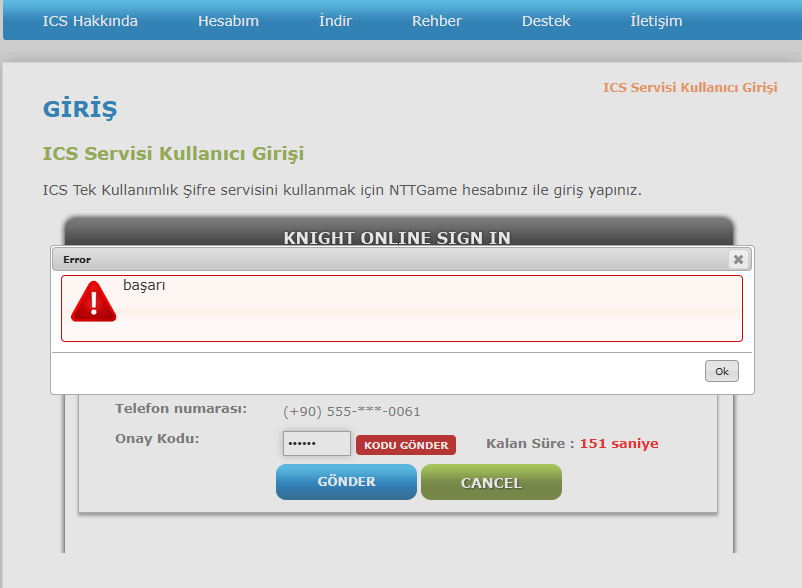This screenshot has height=588, width=802.
Task: Click the masked phone number (+90) 555-***-0061
Action: (352, 412)
